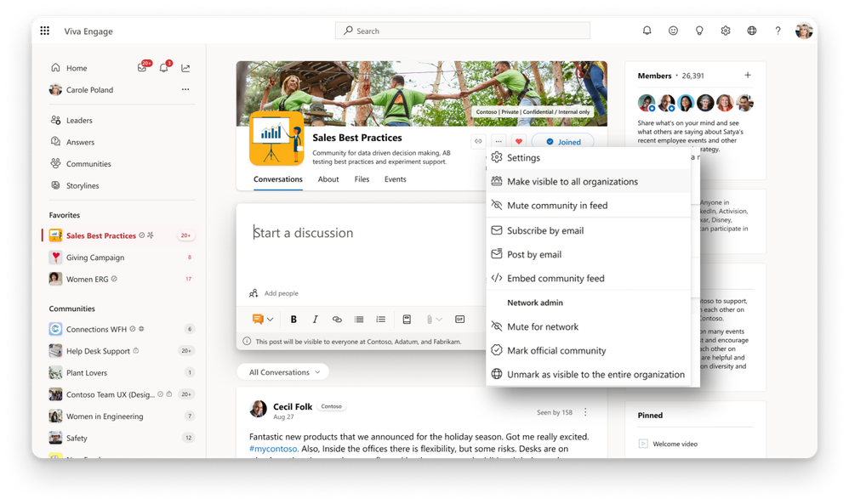Add a member with plus icon
849x504 pixels.
(x=747, y=75)
